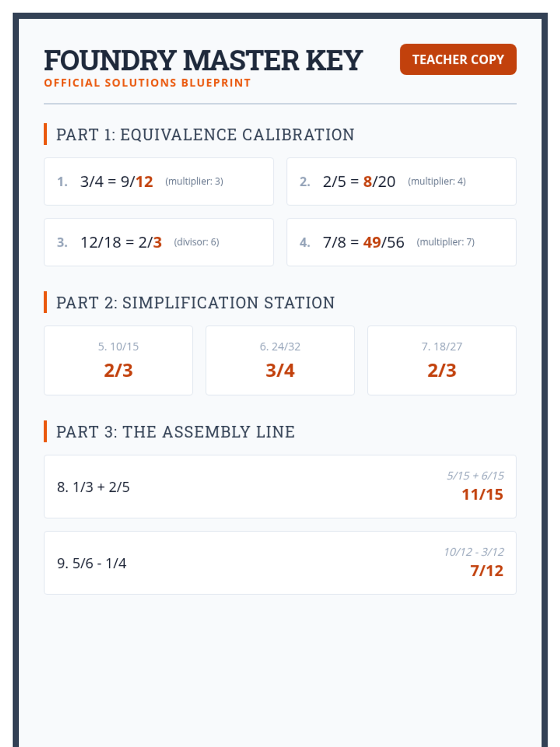The image size is (560, 747).
Task: Select the Official Solutions Blueprint subtitle
Action: pos(147,83)
